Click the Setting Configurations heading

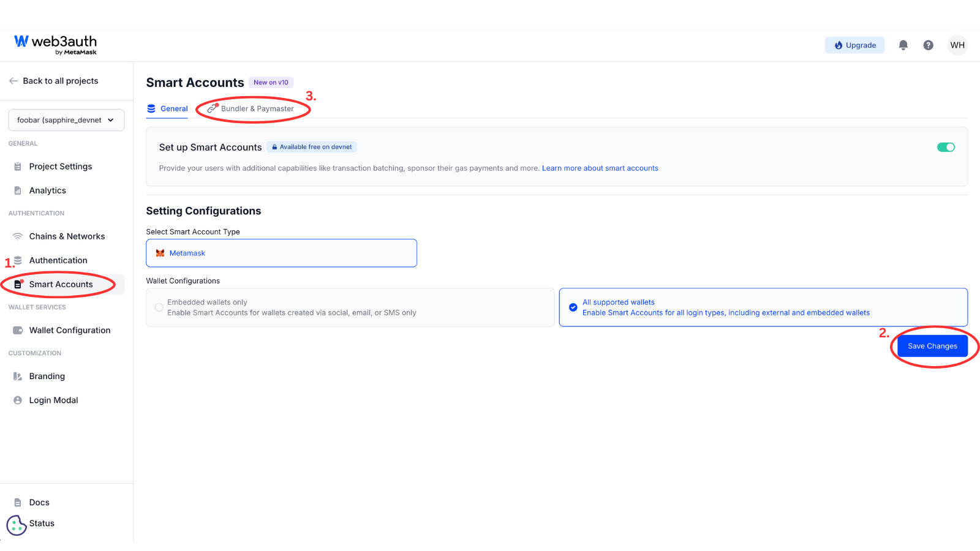pos(203,211)
